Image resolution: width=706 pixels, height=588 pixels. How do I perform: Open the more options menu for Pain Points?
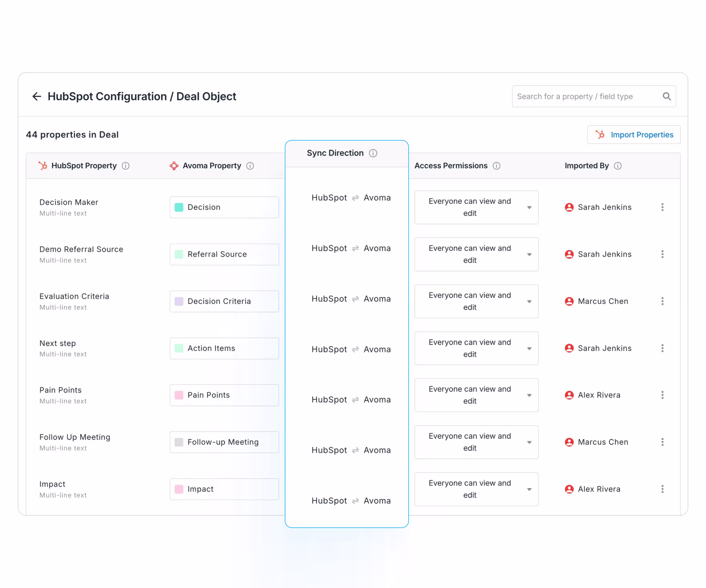point(663,395)
